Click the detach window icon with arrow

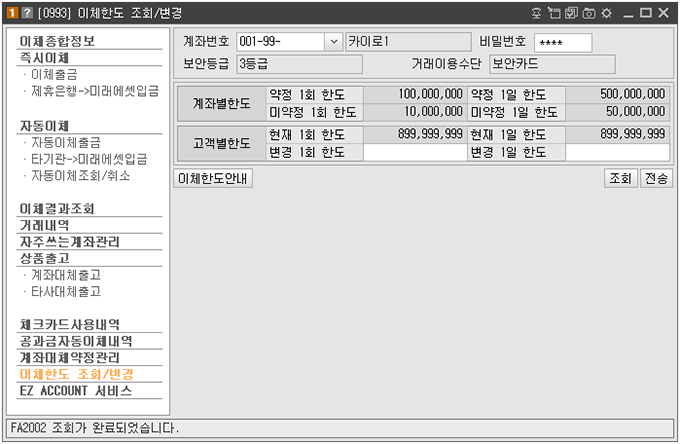click(x=554, y=13)
